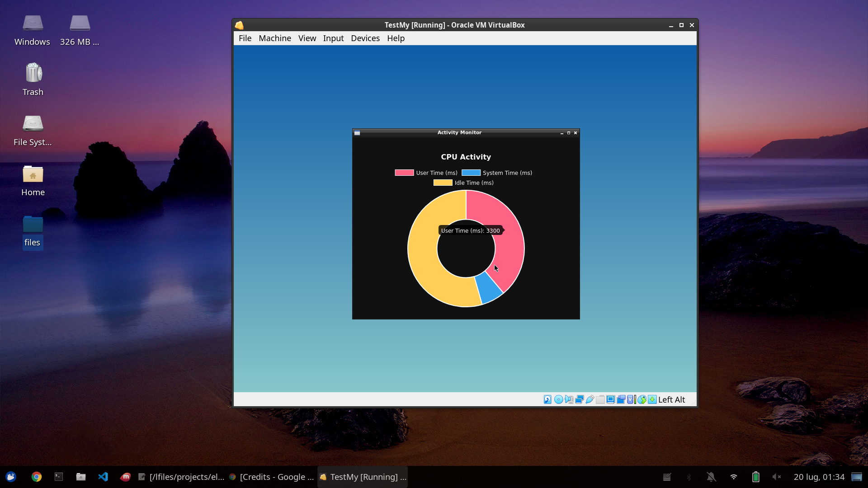The height and width of the screenshot is (488, 868).
Task: Toggle System Time legend entry
Action: 497,173
